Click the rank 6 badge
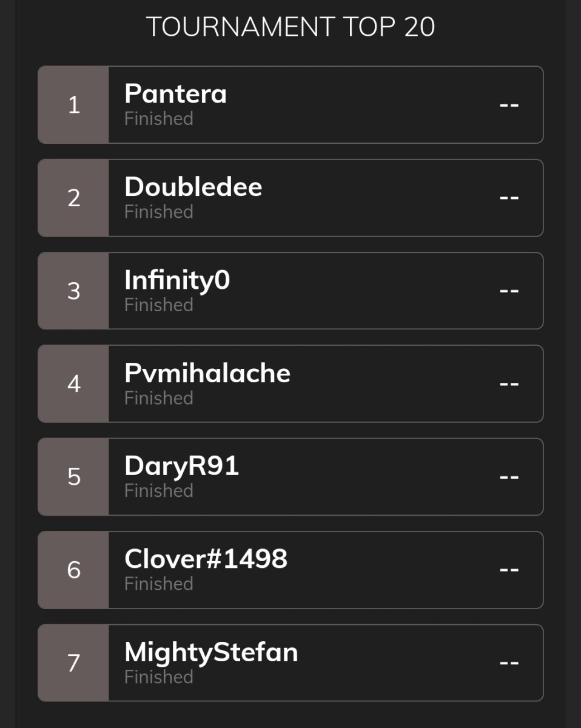 tap(73, 570)
